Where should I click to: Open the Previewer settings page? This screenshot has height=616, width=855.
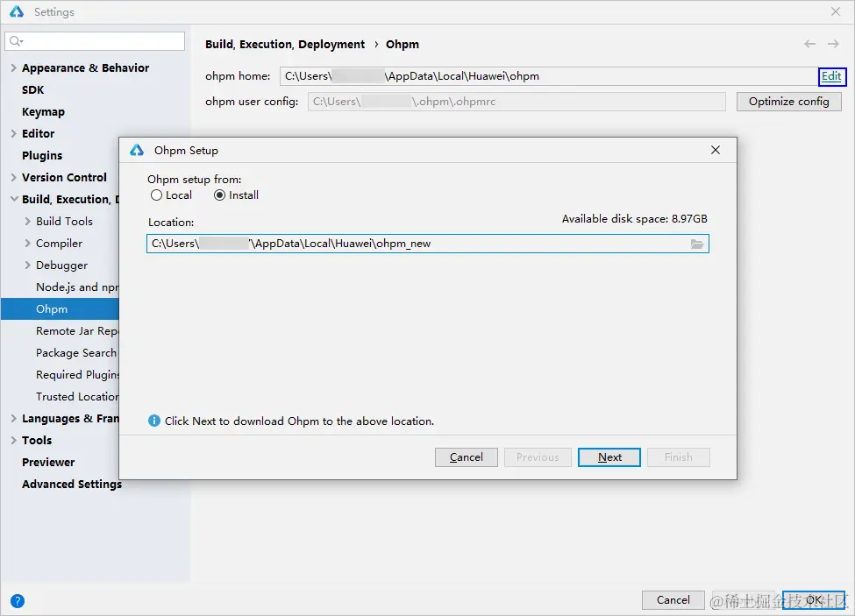[x=48, y=462]
